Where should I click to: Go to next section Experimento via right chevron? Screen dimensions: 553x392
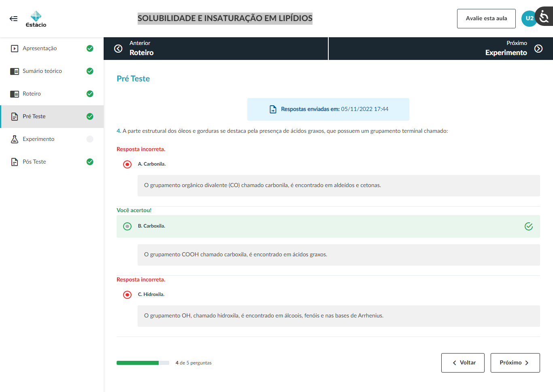(538, 49)
